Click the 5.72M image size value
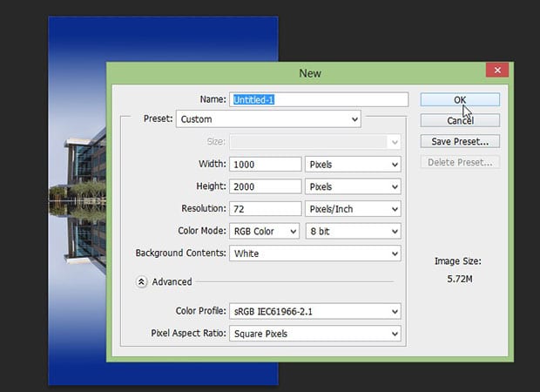 [x=459, y=279]
